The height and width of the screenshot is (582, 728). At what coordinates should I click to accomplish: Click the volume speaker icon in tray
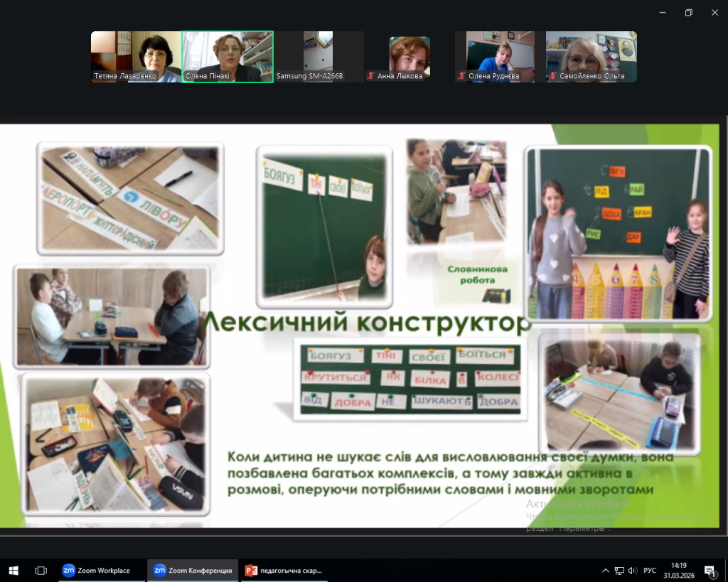632,570
